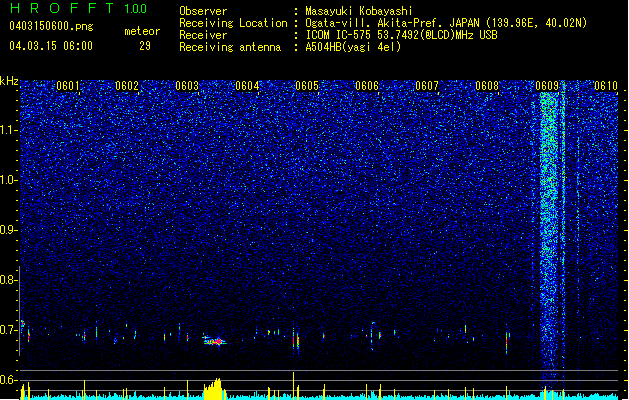Viewport: 629px width, 400px height.
Task: Click the meteor label
Action: pyautogui.click(x=142, y=31)
